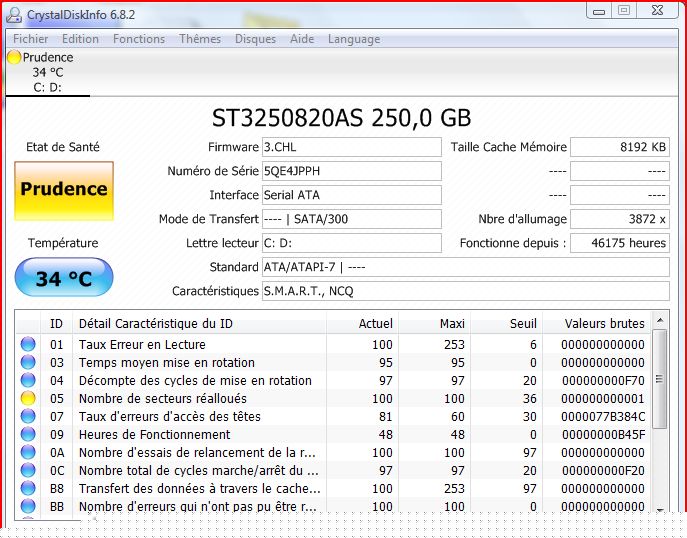Click yellow status dot for ID 05
This screenshot has width=687, height=538.
pyautogui.click(x=28, y=398)
